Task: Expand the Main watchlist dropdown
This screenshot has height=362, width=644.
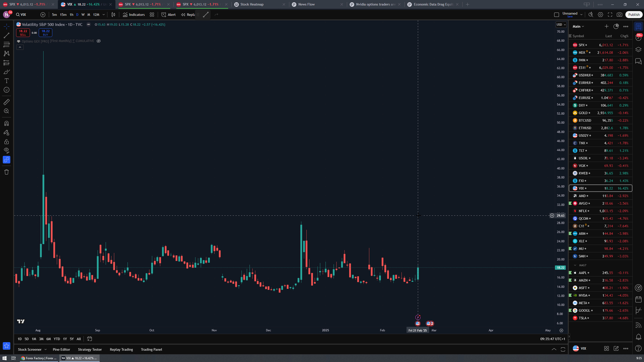Action: (x=578, y=26)
